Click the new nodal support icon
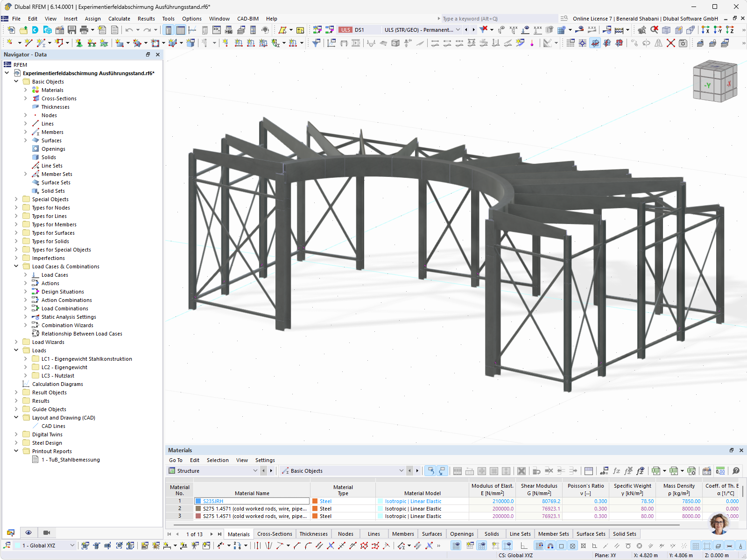This screenshot has width=747, height=560. [x=79, y=43]
